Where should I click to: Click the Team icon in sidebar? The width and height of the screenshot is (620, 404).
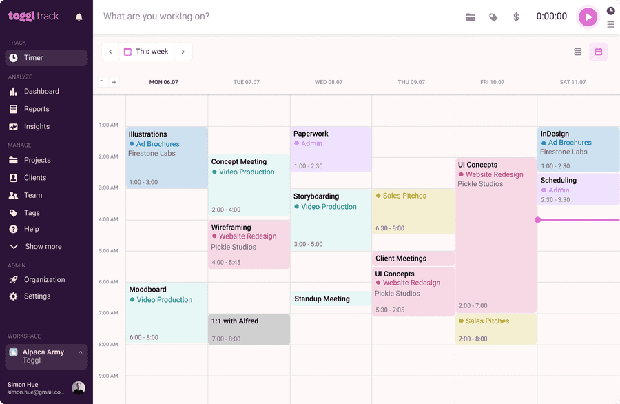[x=13, y=195]
